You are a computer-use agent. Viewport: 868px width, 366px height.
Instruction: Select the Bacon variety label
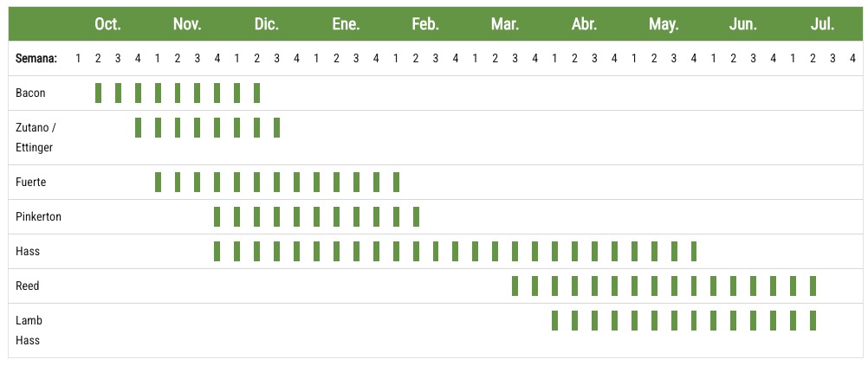coord(30,93)
